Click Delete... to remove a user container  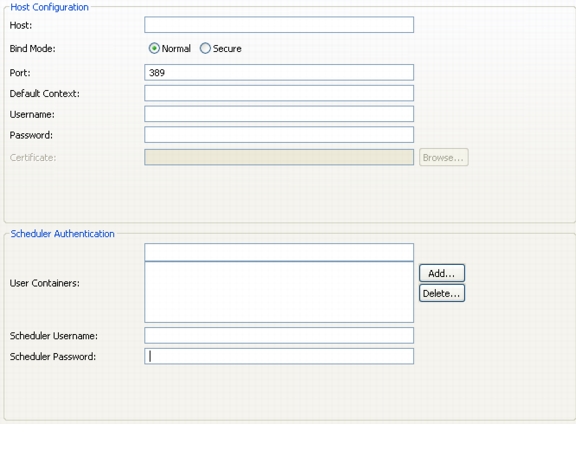pos(442,293)
